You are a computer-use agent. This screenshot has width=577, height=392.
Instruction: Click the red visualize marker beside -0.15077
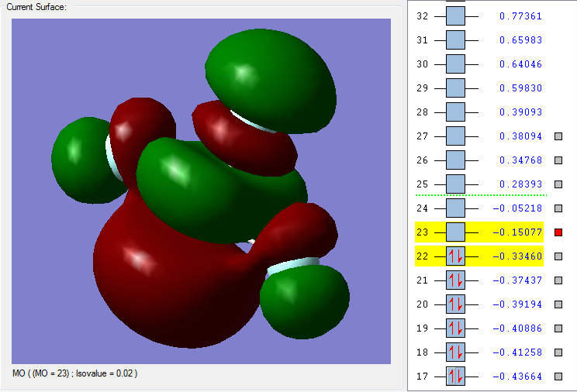click(558, 232)
